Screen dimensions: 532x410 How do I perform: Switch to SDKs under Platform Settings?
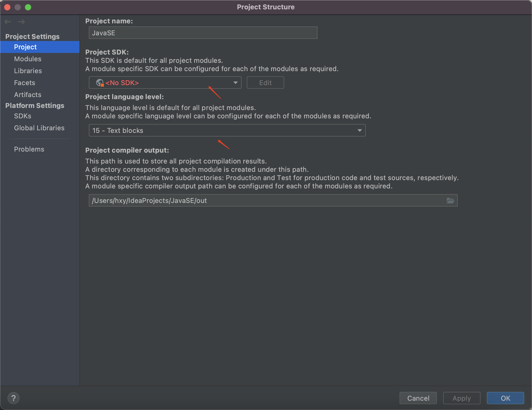23,116
